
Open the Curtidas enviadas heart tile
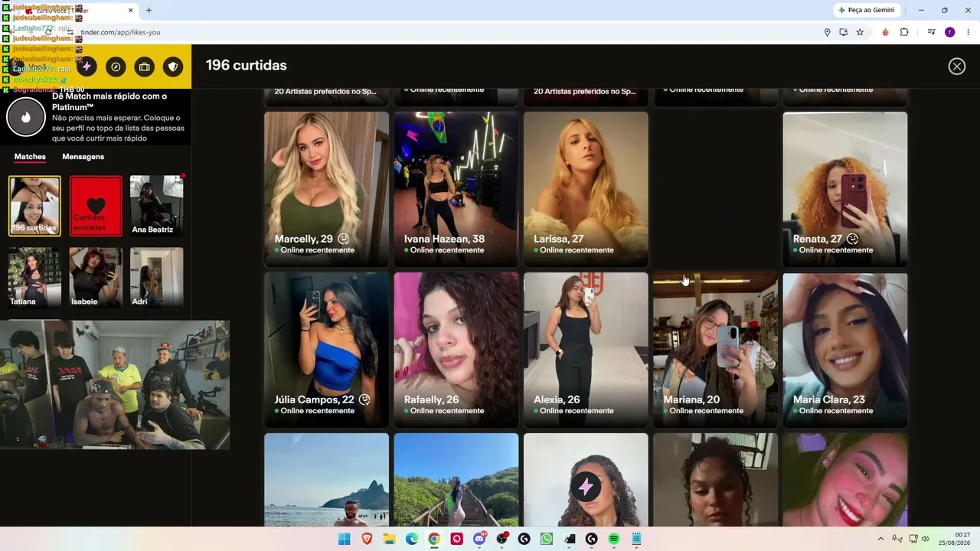pos(96,206)
